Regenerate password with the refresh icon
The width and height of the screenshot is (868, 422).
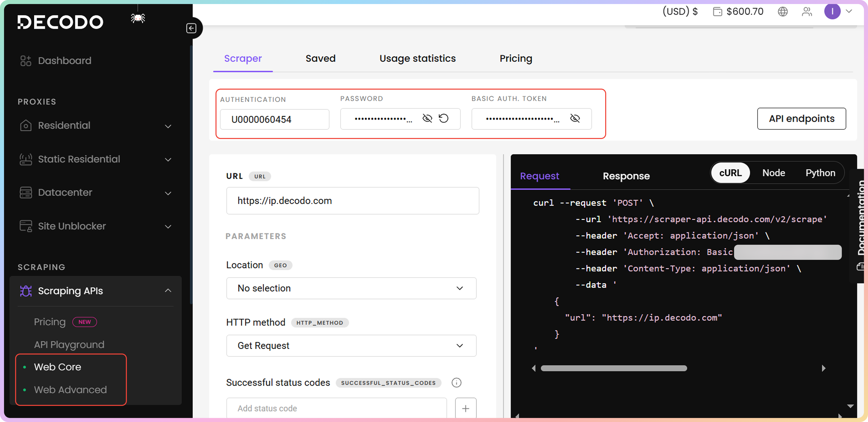(443, 118)
